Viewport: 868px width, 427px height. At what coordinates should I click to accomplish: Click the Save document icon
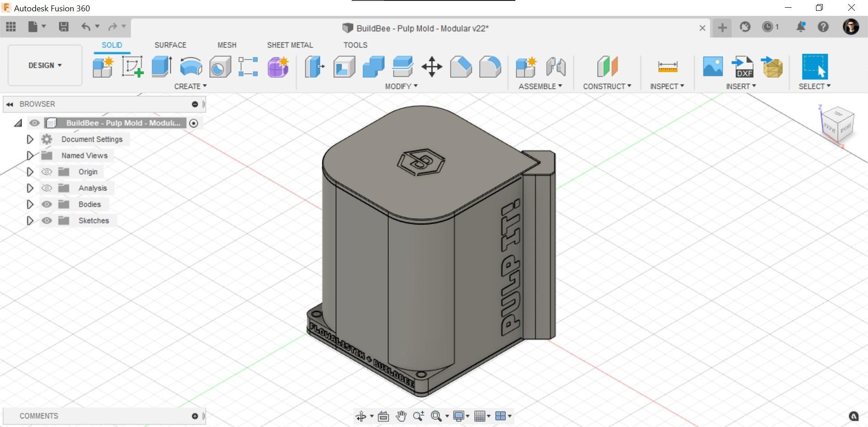click(x=64, y=27)
